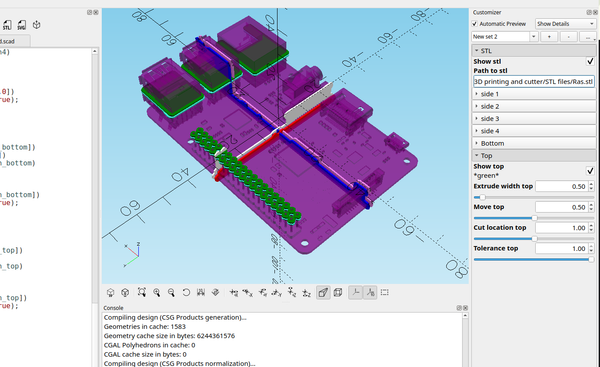Click the 'CGAL Polyhedrons in cache: 0' line
Viewport: 600px width, 367px height.
(150, 345)
